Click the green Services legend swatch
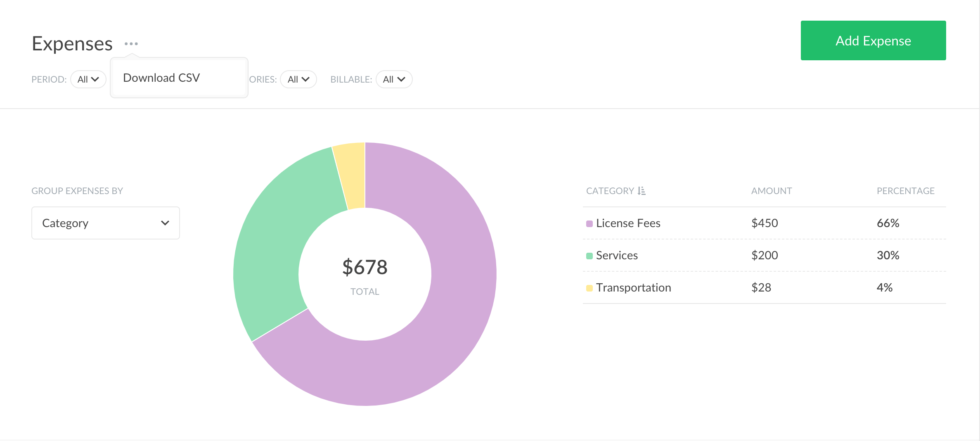Image resolution: width=980 pixels, height=441 pixels. point(589,256)
